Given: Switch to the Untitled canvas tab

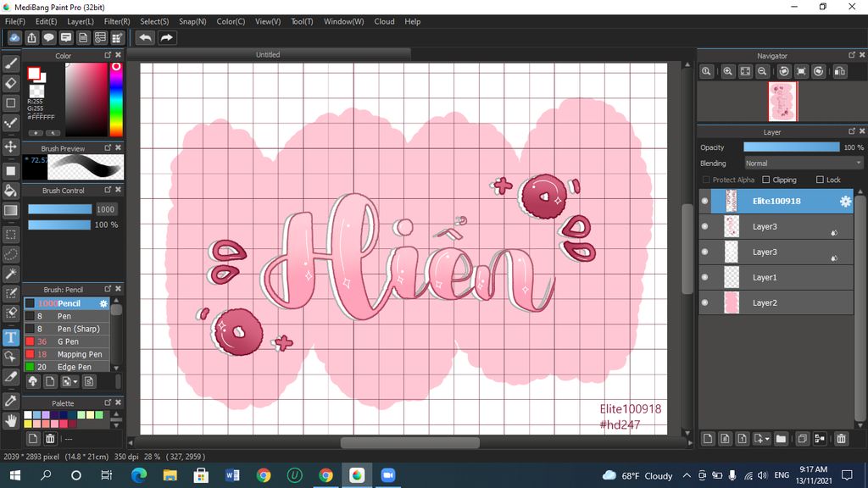Looking at the screenshot, I should pos(268,54).
